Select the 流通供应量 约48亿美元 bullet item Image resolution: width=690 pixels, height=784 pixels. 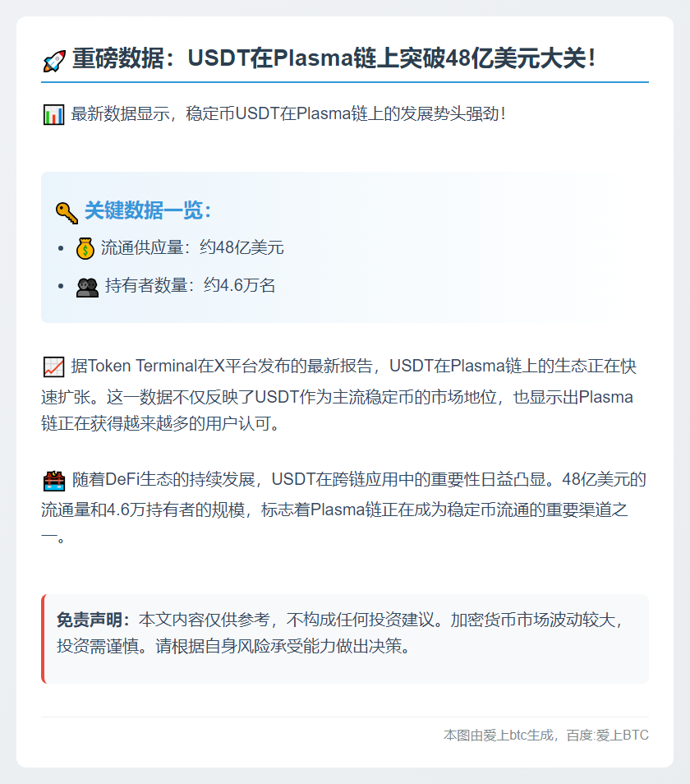192,248
